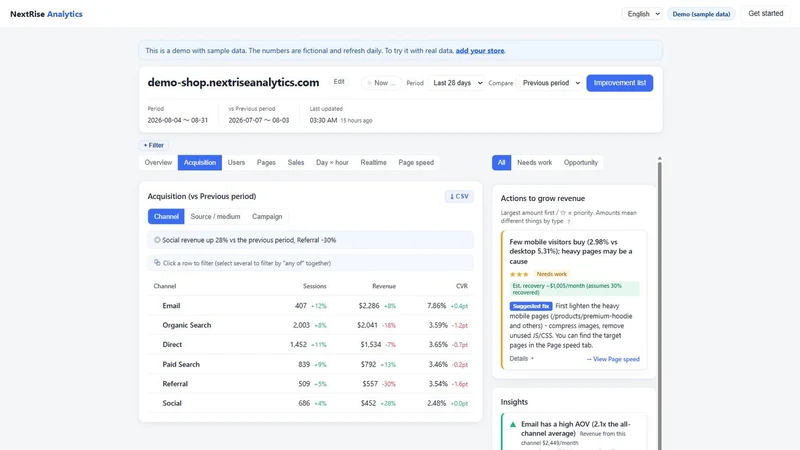This screenshot has width=800, height=450.
Task: Open the Realtime tab
Action: 373,162
